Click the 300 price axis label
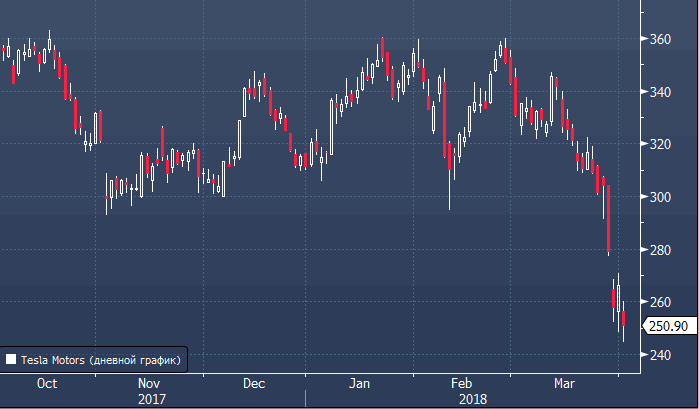 point(659,197)
